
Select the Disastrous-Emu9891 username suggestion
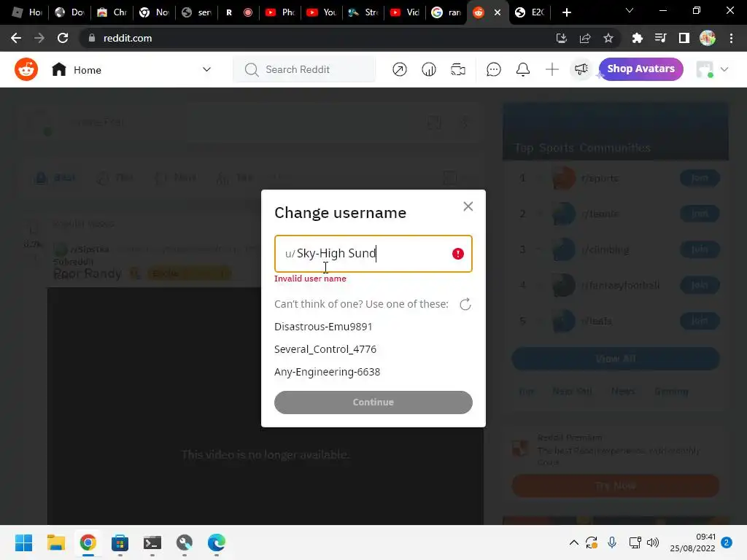click(x=323, y=327)
